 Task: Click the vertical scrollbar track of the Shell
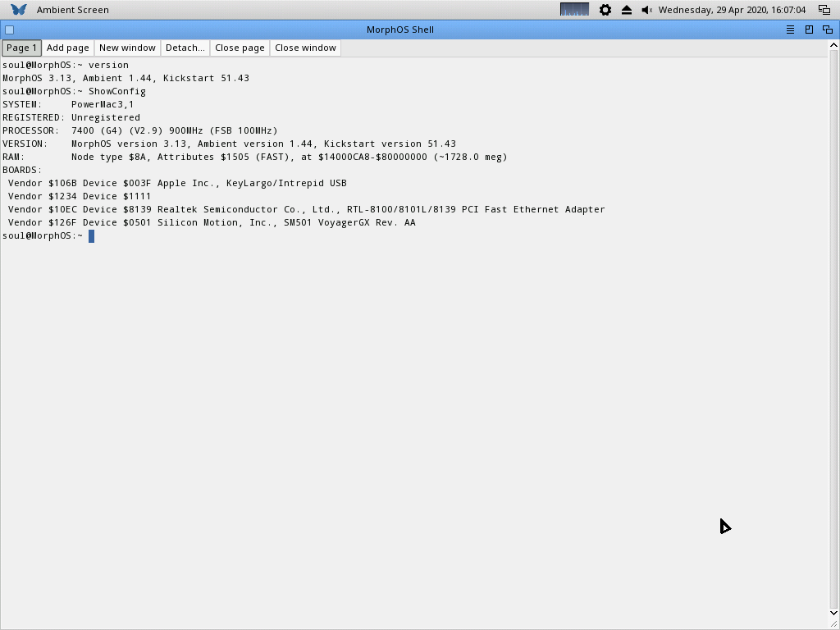(833, 329)
